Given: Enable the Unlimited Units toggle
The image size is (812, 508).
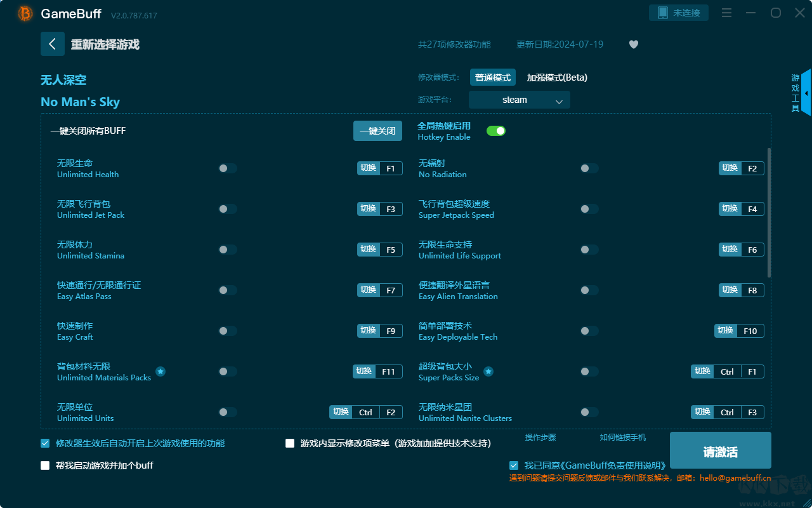Looking at the screenshot, I should click(x=228, y=412).
